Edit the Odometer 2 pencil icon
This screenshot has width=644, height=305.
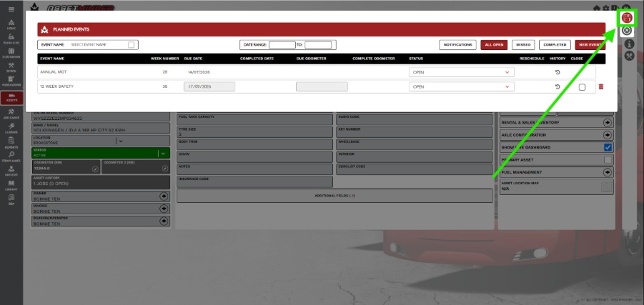(x=164, y=169)
